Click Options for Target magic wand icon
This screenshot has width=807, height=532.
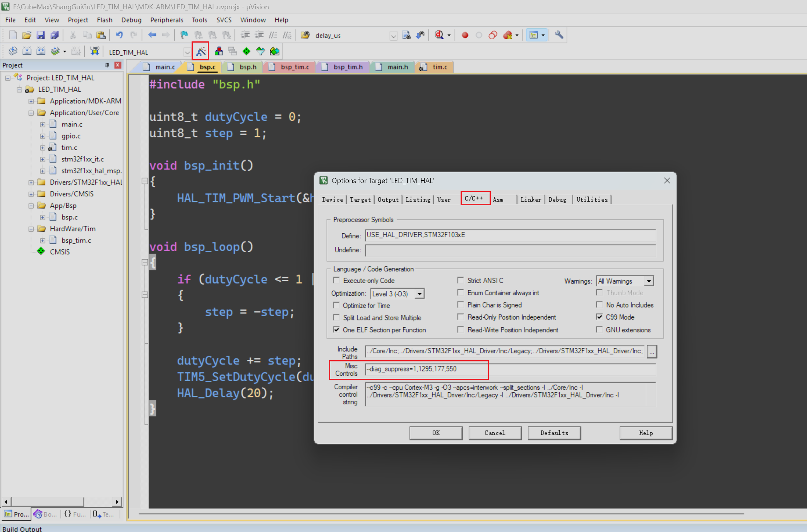[x=201, y=51]
